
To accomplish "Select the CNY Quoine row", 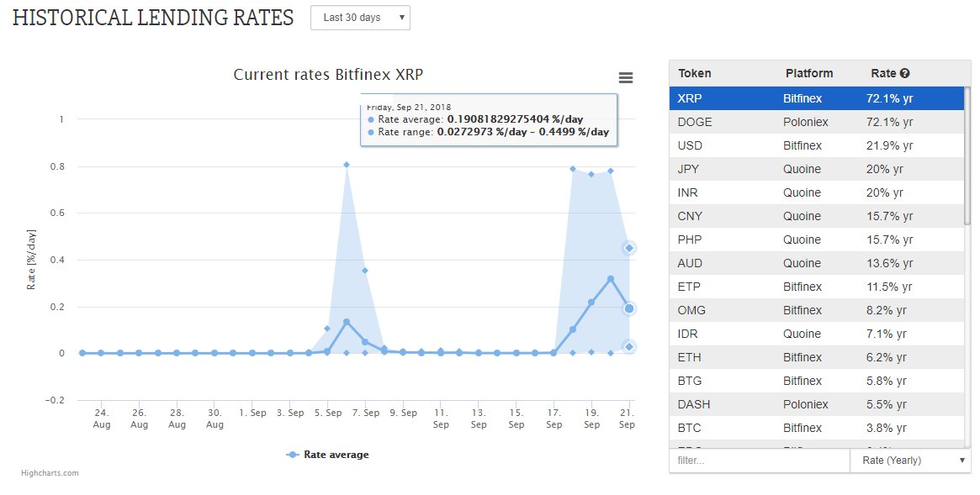I will (817, 216).
